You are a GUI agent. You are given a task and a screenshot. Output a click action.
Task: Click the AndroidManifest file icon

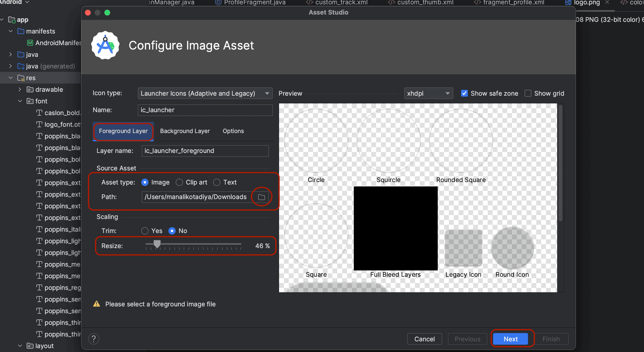[30, 43]
